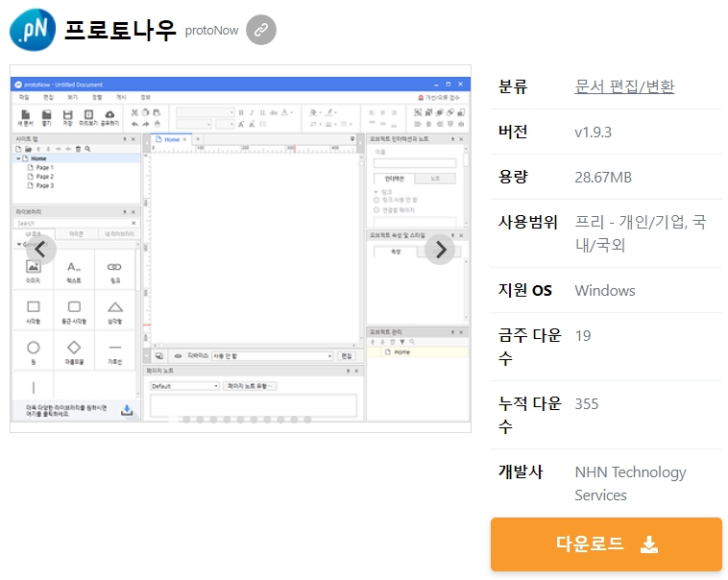The image size is (728, 580).
Task: Select the file size 28.67MB
Action: pos(603,178)
